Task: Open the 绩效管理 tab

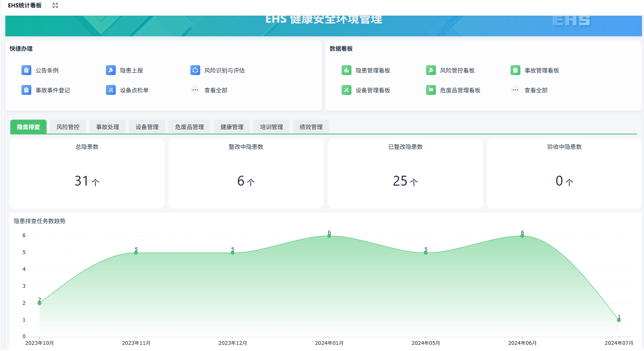Action: 310,127
